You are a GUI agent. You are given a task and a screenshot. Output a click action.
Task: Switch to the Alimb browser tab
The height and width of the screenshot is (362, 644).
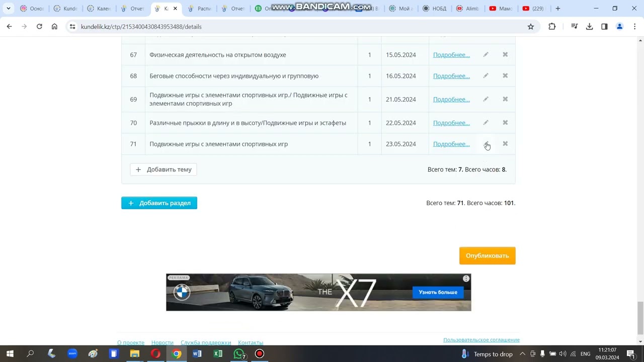coord(468,9)
